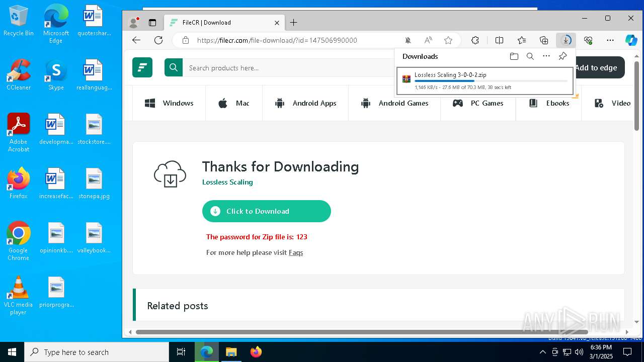
Task: Open Collections in Edge toolbar
Action: point(544,40)
